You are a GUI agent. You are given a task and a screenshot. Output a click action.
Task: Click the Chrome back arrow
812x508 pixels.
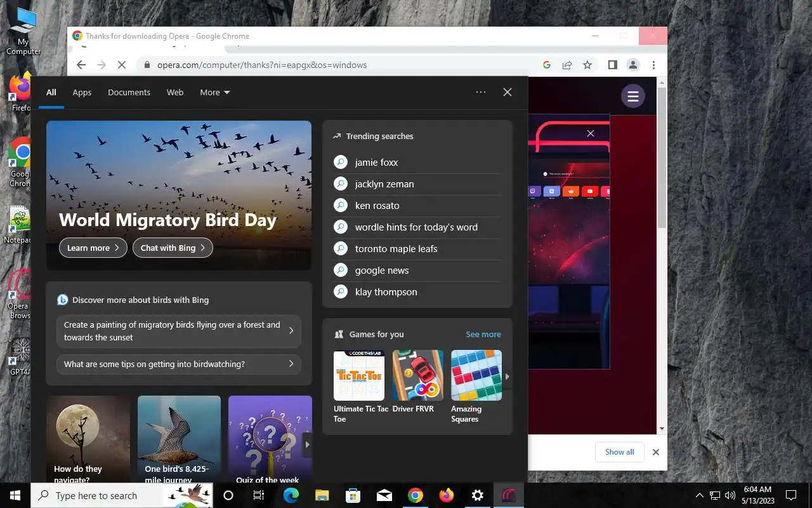click(81, 65)
